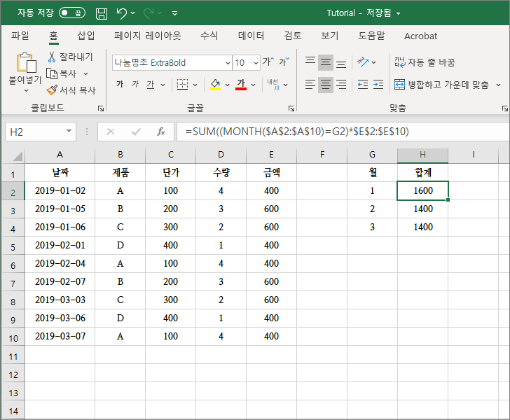
Task: Click decrease indent icon
Action: (363, 85)
